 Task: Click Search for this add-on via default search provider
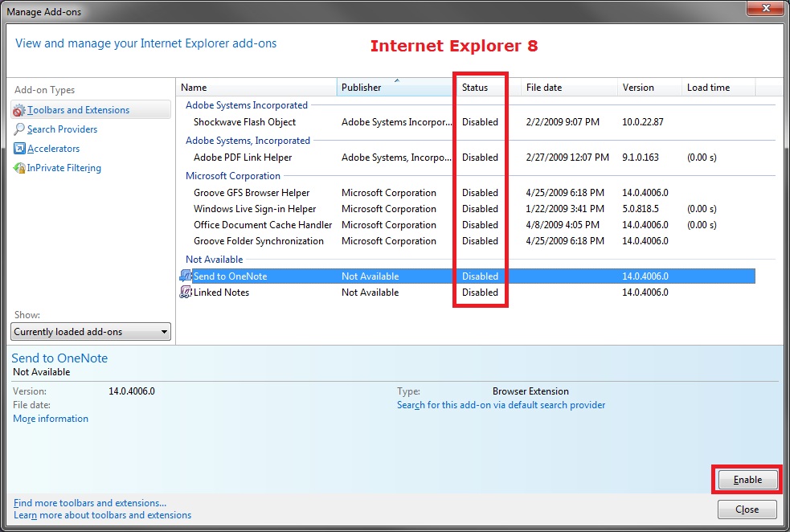click(501, 405)
